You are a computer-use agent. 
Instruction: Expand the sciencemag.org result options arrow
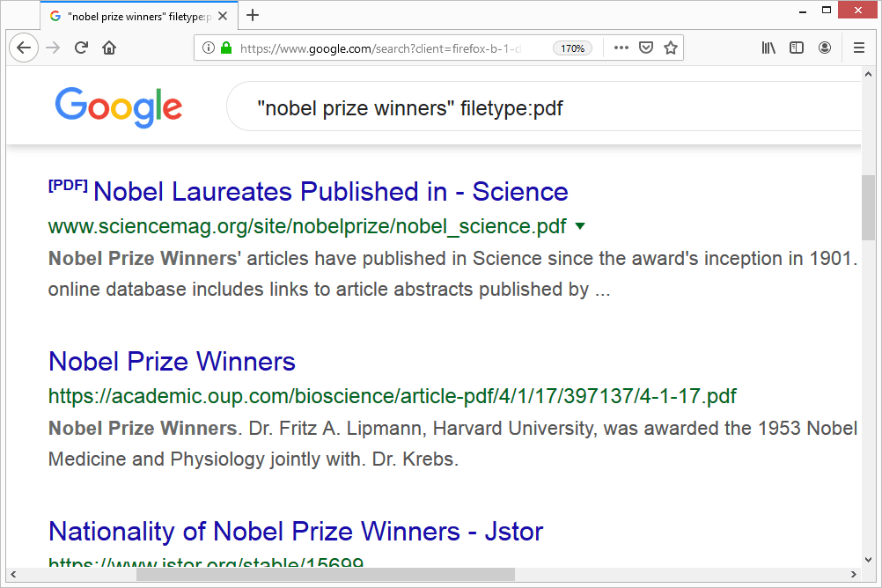[x=579, y=226]
